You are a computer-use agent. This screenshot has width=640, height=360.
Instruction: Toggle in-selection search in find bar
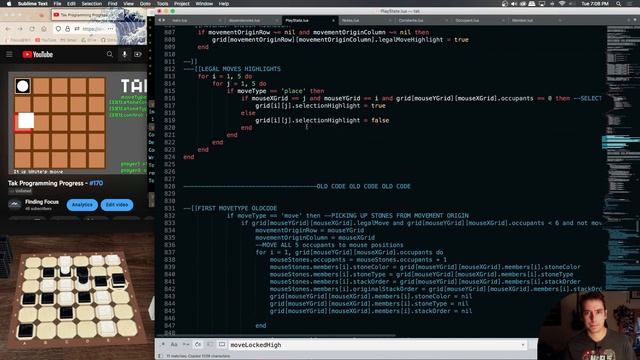(210, 344)
